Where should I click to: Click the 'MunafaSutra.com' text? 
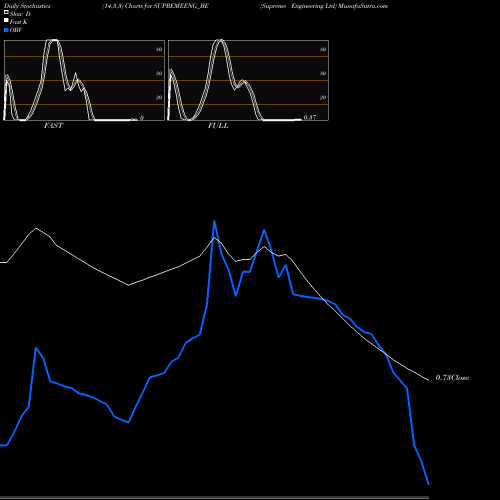point(363,6)
